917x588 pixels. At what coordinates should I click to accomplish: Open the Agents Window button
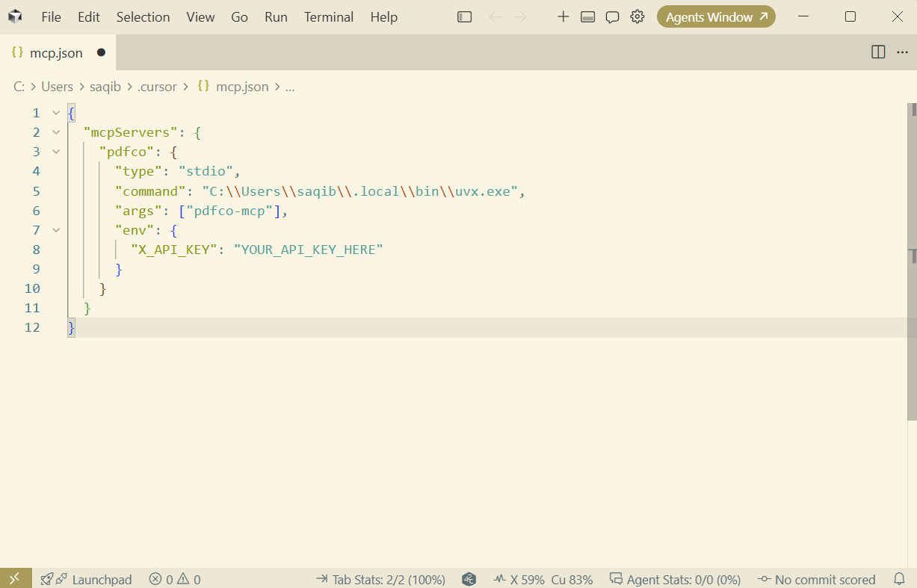pyautogui.click(x=716, y=16)
